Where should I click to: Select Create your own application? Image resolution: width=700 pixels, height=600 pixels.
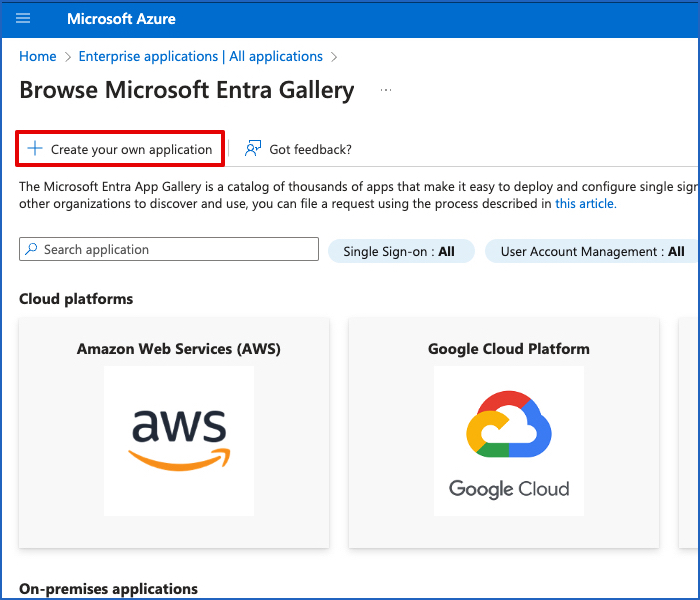pos(131,150)
